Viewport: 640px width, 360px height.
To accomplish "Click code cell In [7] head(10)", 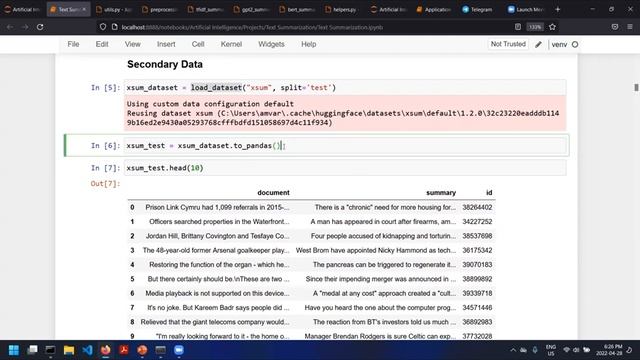I will coord(345,168).
